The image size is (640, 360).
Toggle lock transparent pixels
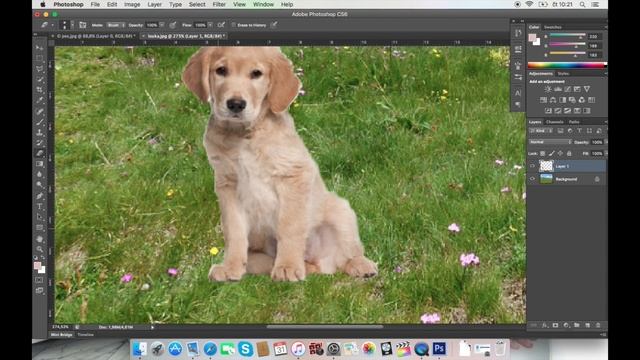click(x=542, y=153)
